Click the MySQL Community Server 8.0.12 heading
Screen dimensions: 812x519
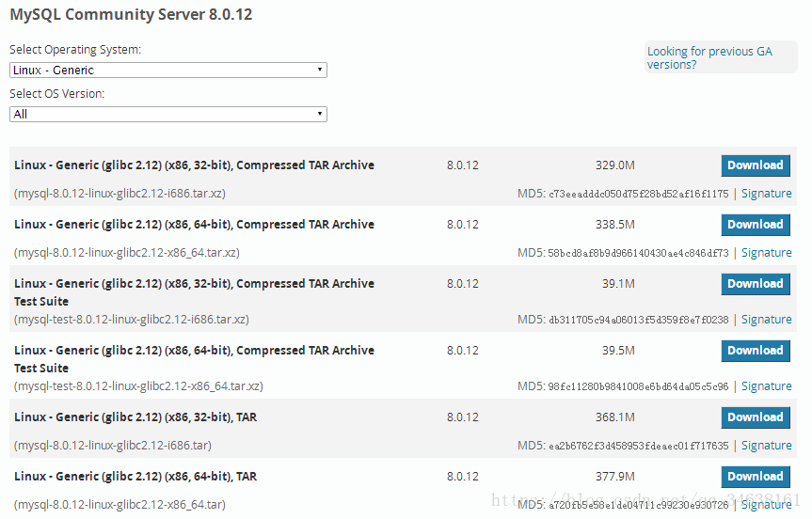pos(131,14)
